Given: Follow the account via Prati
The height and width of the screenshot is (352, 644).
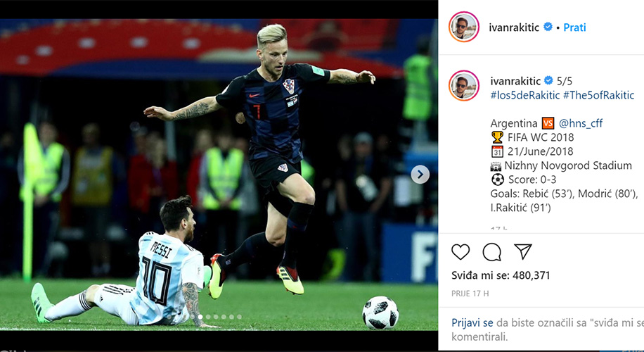Looking at the screenshot, I should 574,27.
